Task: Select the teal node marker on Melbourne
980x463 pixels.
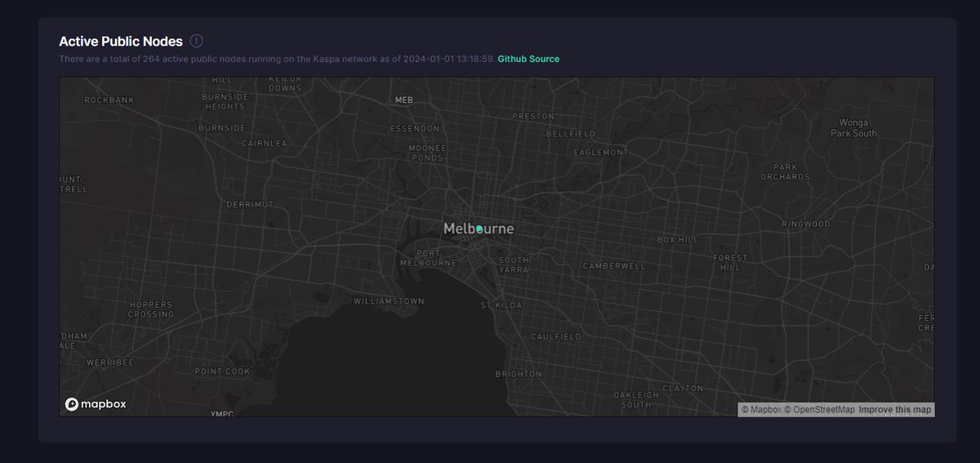Action: 479,229
